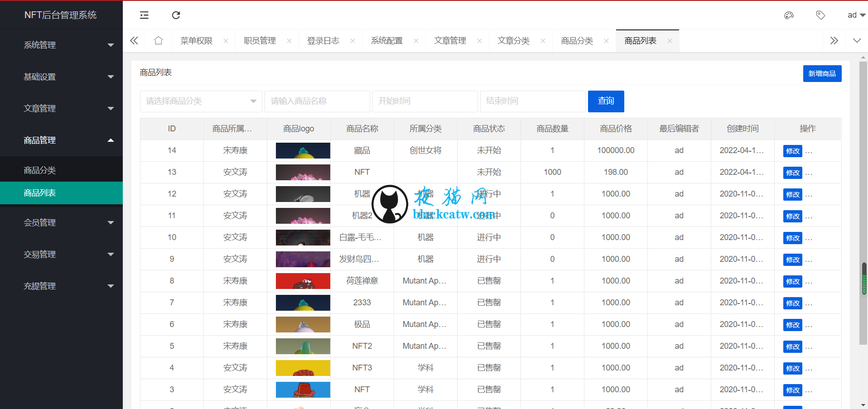Toggle the sidebar collapse hamburger icon
Screen dimensions: 868x409
coord(144,15)
